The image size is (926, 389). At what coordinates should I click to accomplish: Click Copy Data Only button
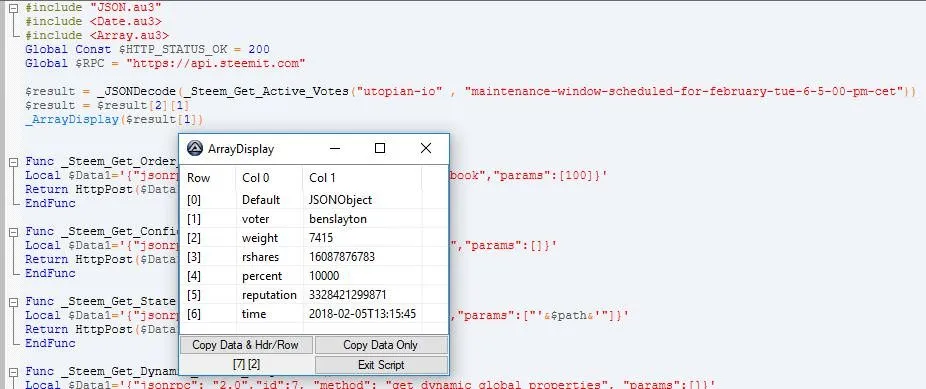(x=381, y=345)
